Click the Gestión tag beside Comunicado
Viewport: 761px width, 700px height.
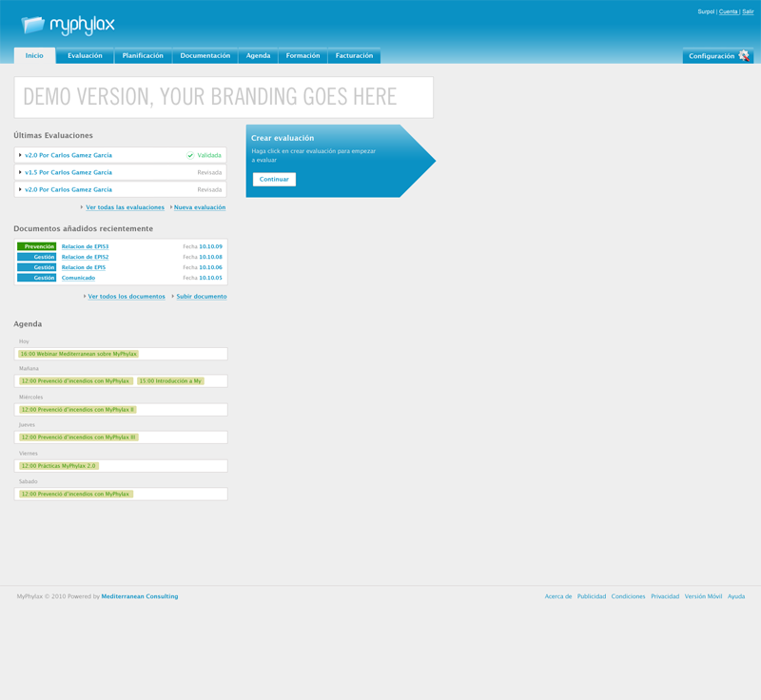(x=36, y=278)
